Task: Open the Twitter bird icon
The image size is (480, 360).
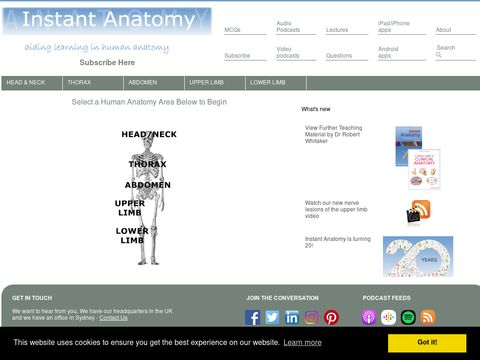Action: tap(272, 317)
